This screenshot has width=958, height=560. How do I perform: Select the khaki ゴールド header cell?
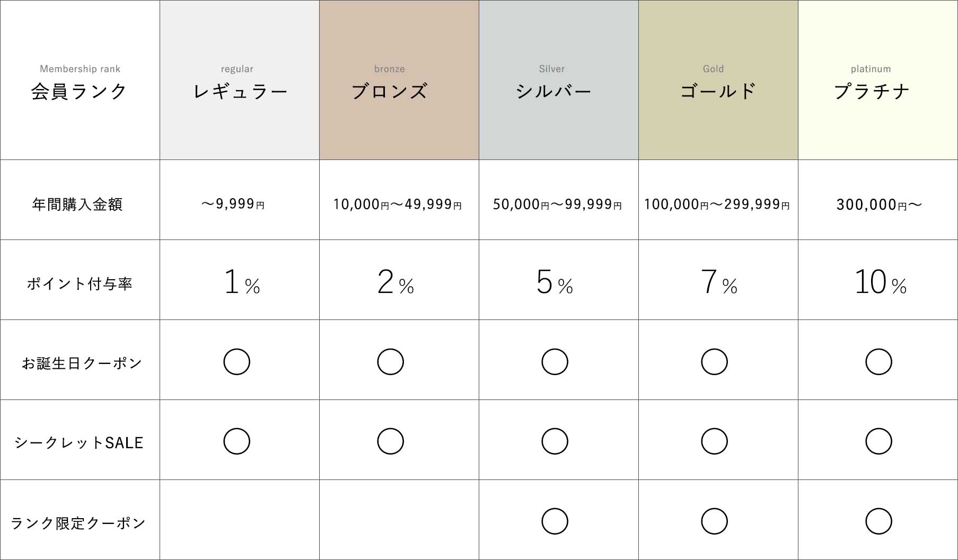point(718,80)
